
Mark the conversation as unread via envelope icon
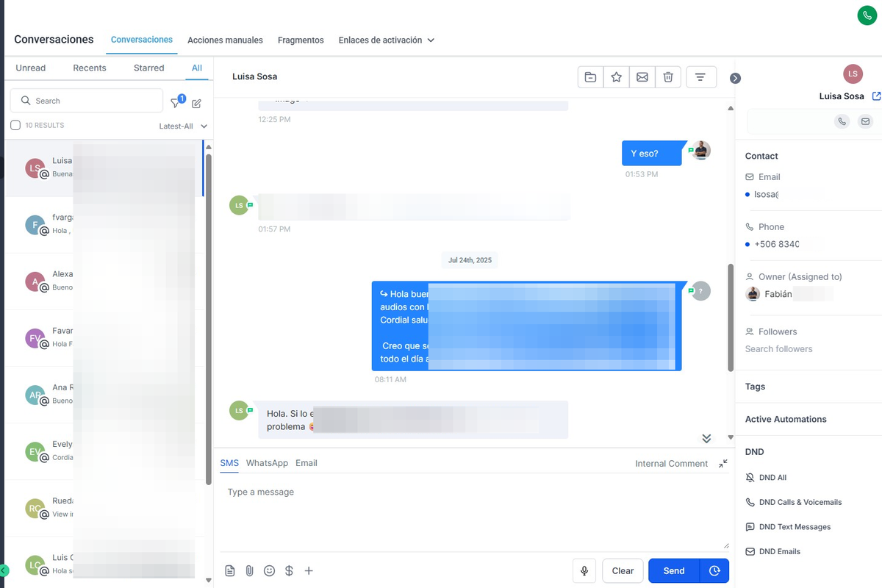tap(642, 76)
